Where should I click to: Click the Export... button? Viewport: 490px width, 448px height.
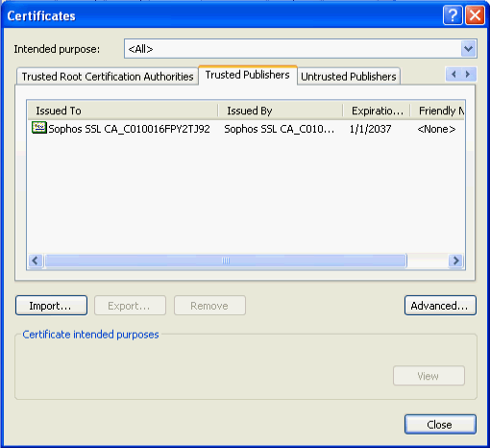130,306
